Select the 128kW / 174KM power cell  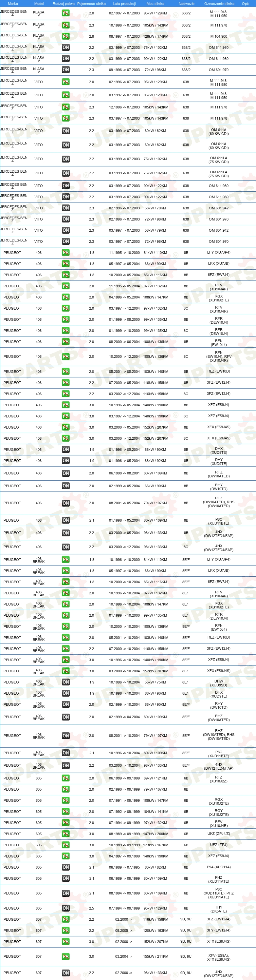pyautogui.click(x=155, y=36)
